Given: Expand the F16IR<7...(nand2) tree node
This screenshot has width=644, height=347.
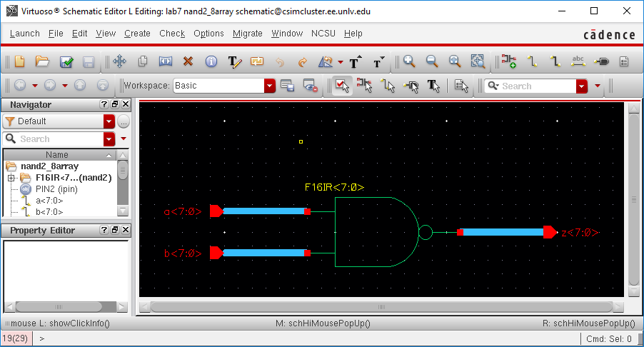Looking at the screenshot, I should (11, 178).
